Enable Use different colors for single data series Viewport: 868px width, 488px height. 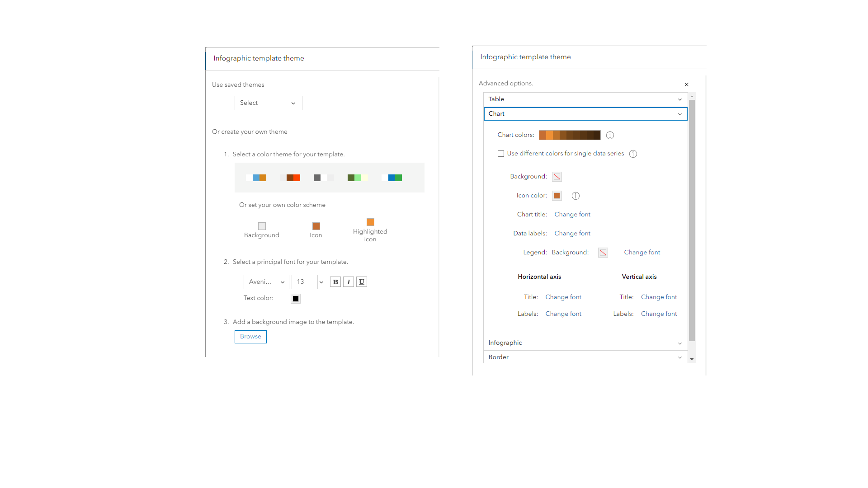(500, 154)
